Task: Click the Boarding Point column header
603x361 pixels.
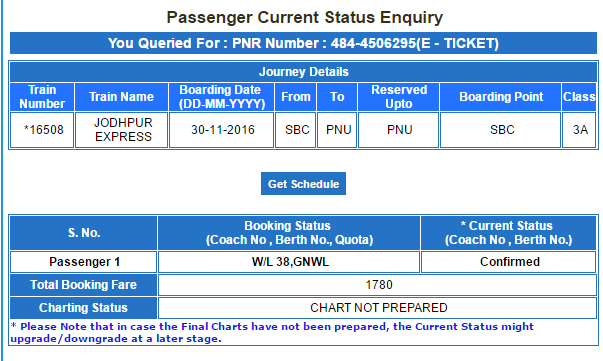Action: click(x=500, y=97)
